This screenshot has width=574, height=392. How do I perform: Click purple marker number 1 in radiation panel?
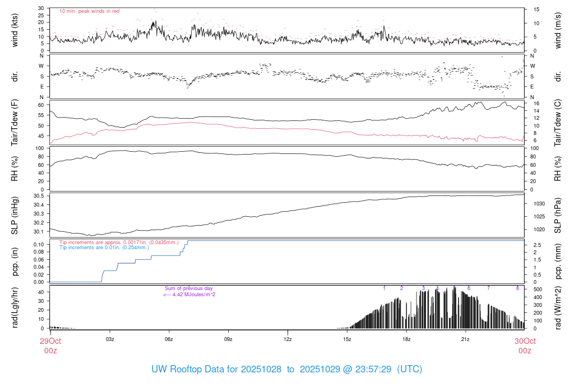point(385,288)
